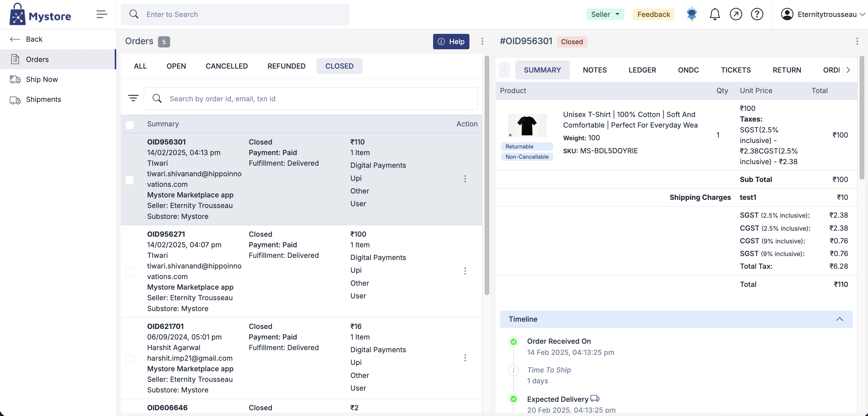868x416 pixels.
Task: Click the blue Help button
Action: (451, 41)
